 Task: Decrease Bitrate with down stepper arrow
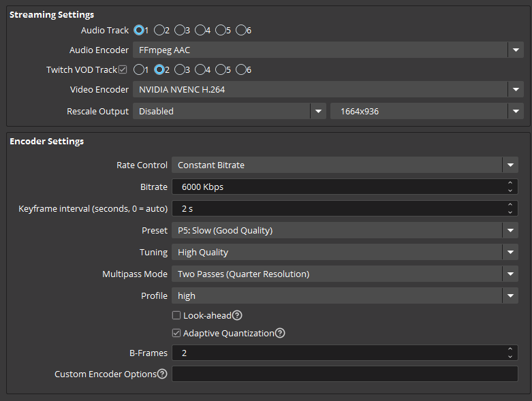[x=510, y=191]
